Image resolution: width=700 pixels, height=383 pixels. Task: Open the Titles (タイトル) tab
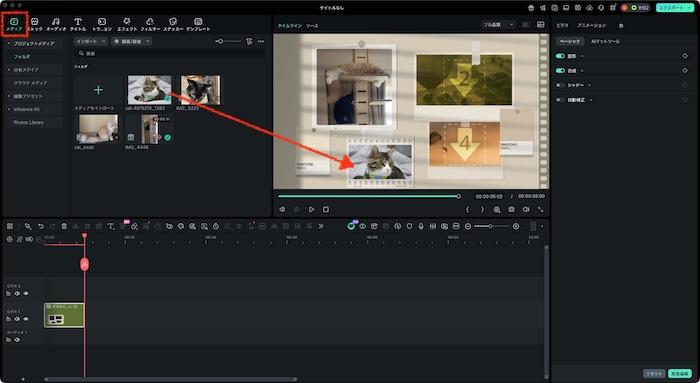pos(78,25)
